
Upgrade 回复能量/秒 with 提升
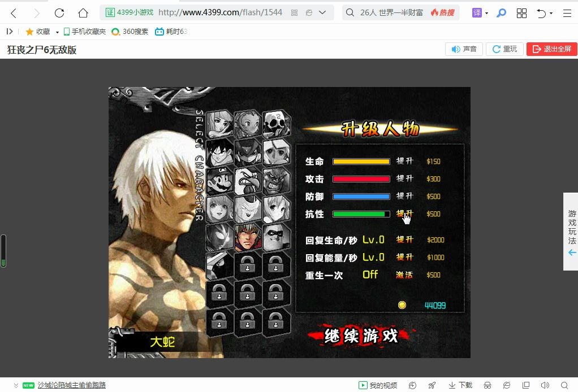click(x=405, y=257)
